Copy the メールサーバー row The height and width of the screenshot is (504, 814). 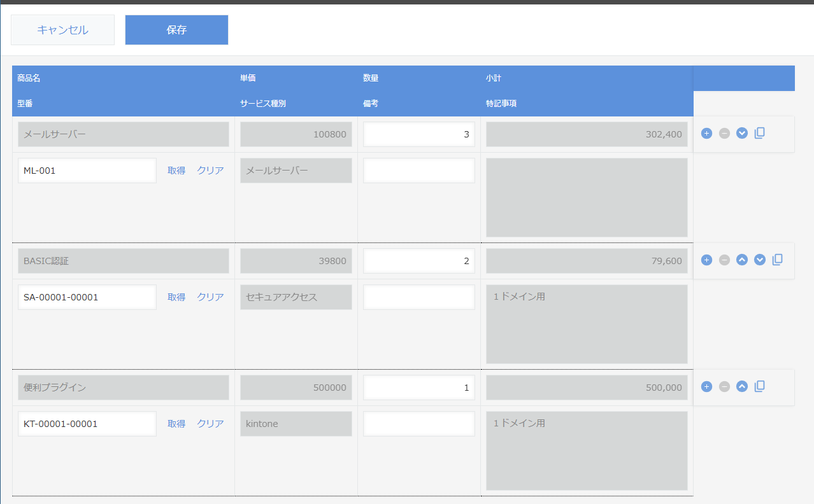tap(759, 133)
